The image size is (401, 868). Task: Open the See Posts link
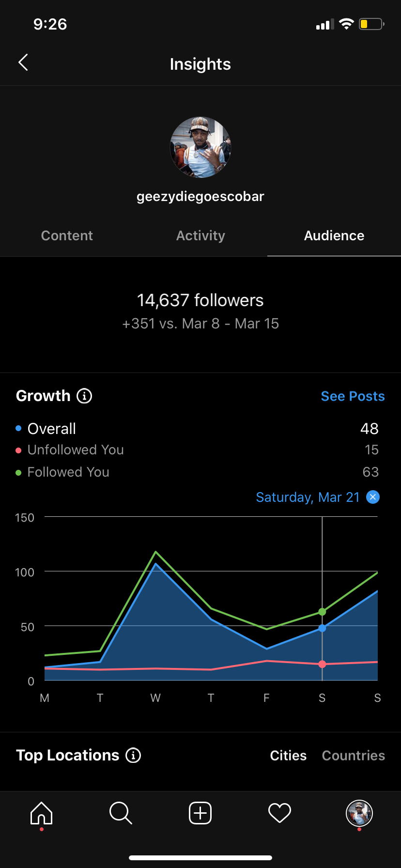tap(353, 396)
